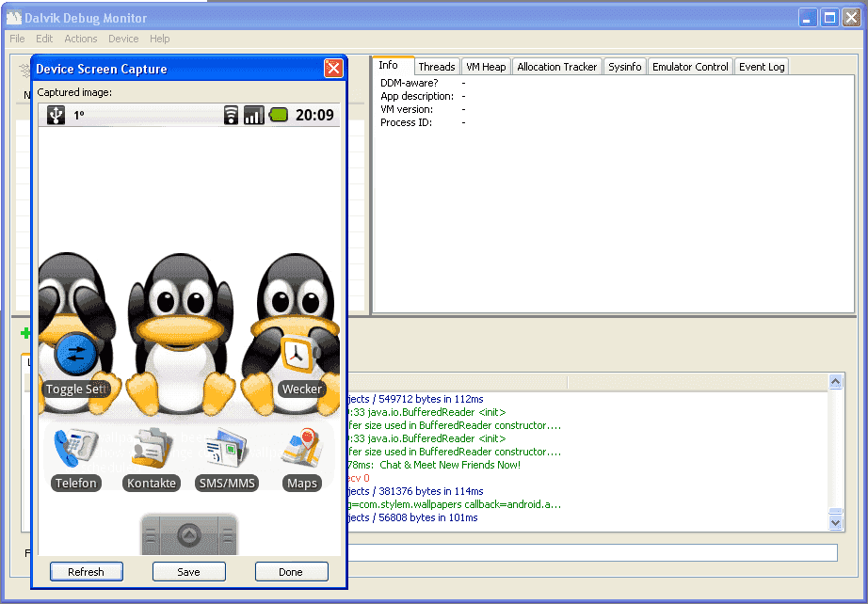Open the SMS/MMS messaging app icon
Viewport: 868px width, 604px height.
point(226,448)
